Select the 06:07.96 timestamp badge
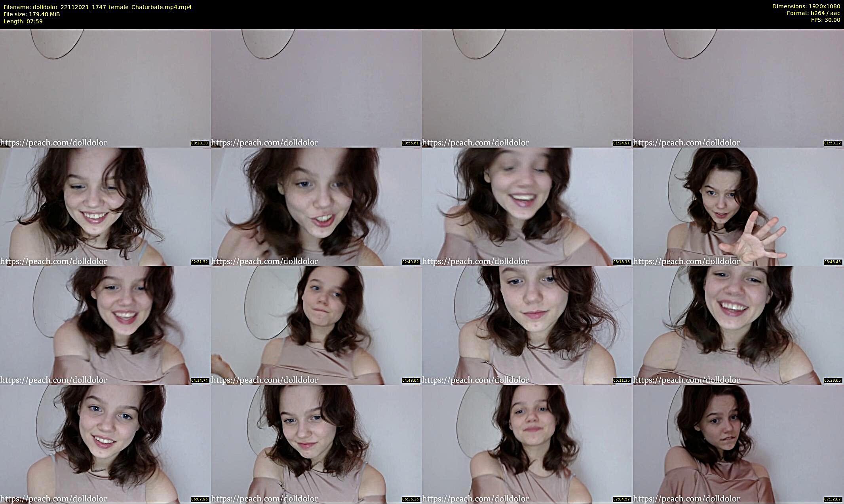844x504 pixels. point(200,499)
